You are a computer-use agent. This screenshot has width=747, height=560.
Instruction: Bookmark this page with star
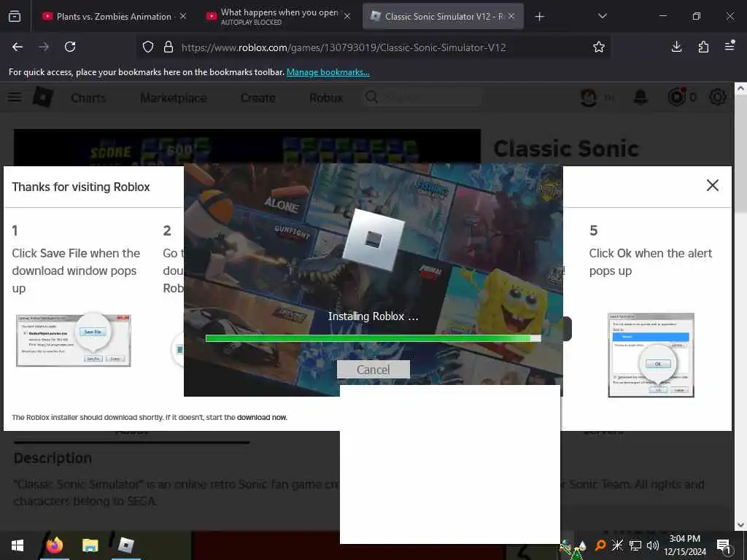coord(599,47)
